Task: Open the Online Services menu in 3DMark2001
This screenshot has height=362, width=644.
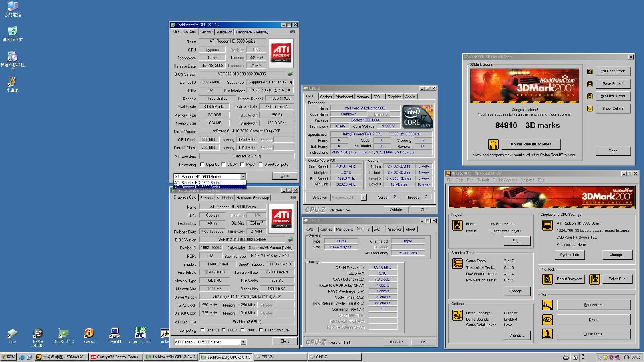Action: click(505, 180)
